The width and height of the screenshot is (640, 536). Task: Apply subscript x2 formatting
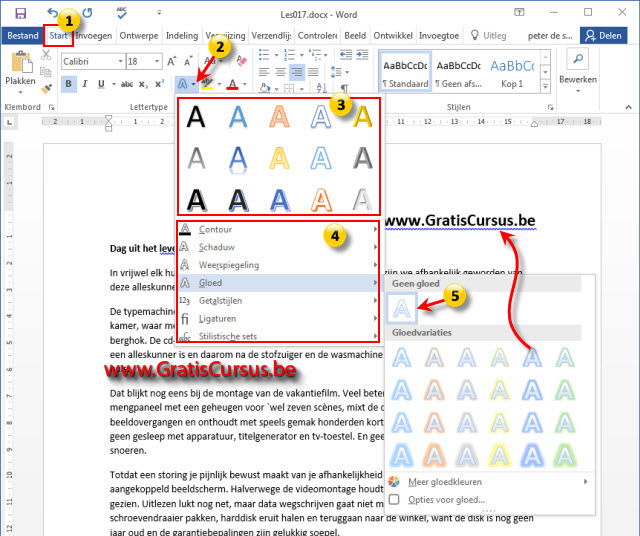click(143, 85)
